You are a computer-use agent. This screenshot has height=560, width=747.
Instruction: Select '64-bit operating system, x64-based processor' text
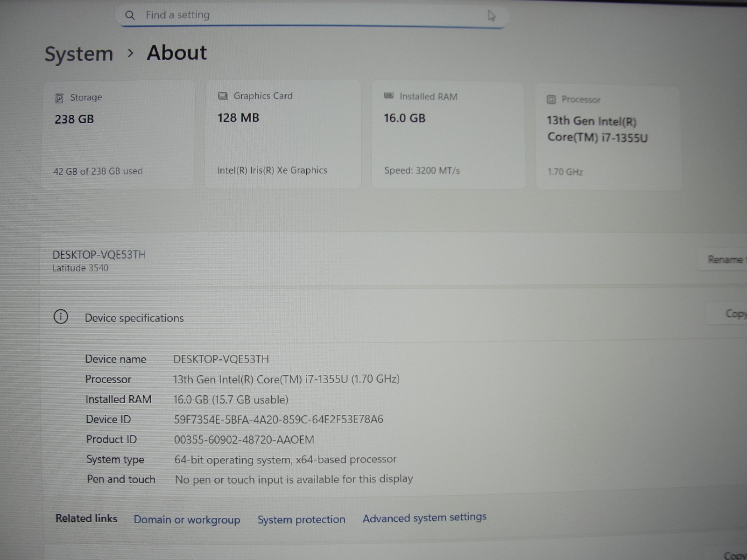pyautogui.click(x=285, y=460)
